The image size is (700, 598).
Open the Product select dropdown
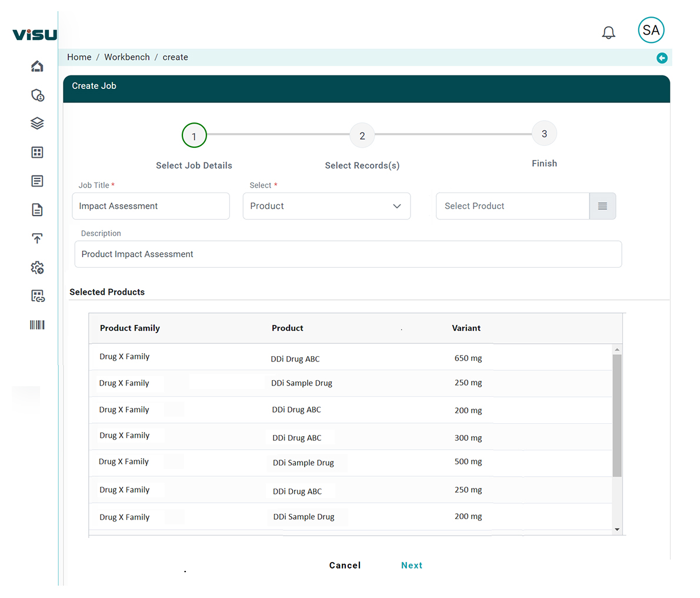point(326,206)
